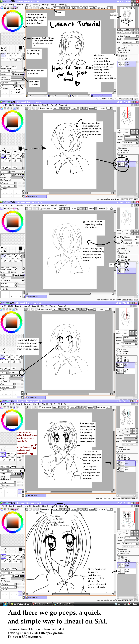Delete layer with trash icon in 54% opacity window
Screen dimensions: 139x644
[129, 260]
